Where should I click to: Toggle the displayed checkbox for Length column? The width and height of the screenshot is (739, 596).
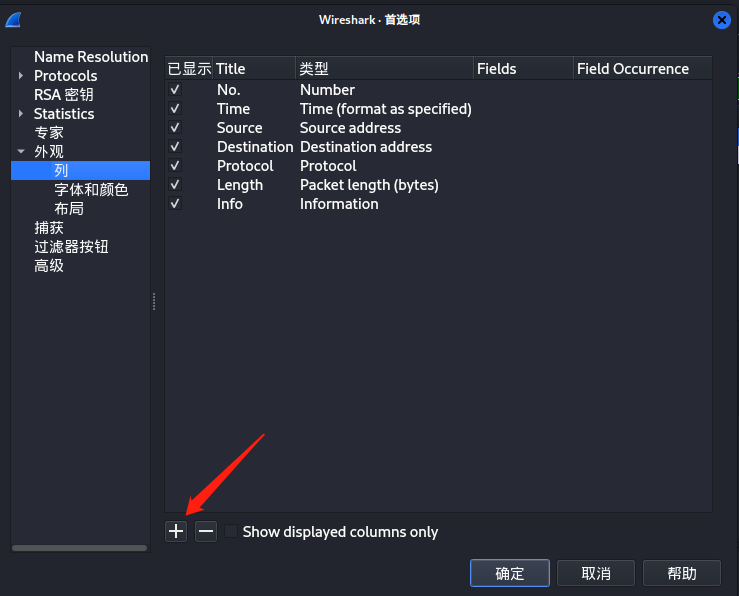coord(175,185)
